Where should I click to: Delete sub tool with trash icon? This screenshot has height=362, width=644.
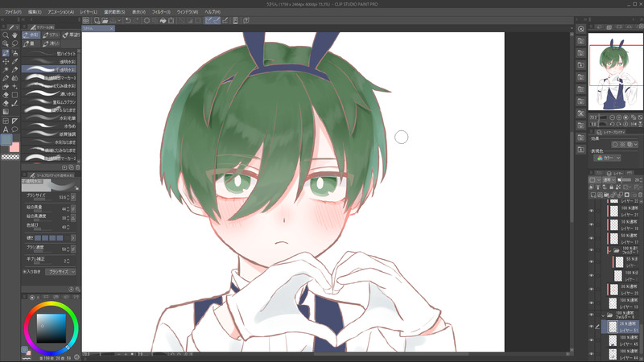(77, 167)
